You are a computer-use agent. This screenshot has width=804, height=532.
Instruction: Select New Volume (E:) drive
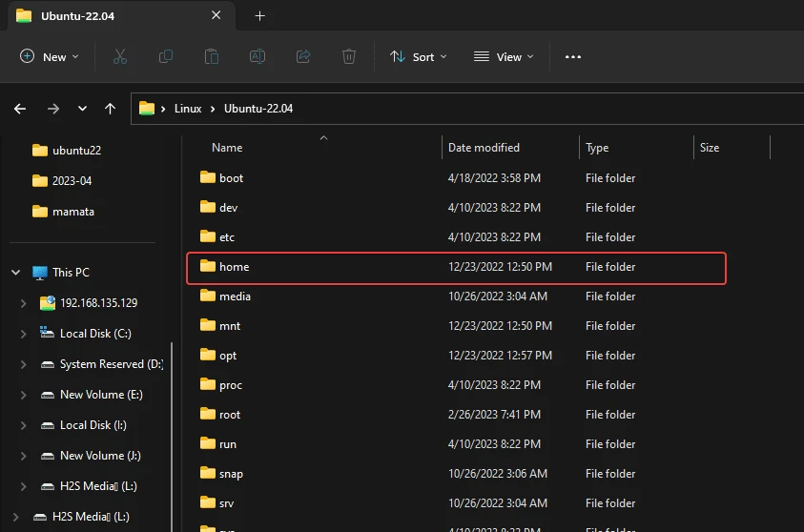point(92,395)
